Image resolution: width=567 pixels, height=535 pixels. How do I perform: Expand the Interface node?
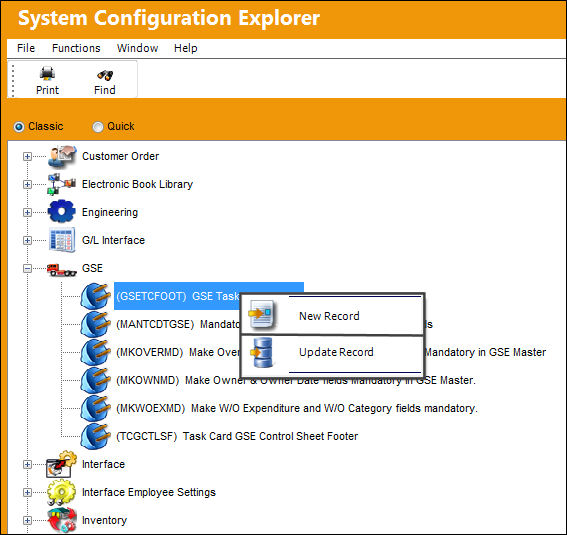[27, 465]
